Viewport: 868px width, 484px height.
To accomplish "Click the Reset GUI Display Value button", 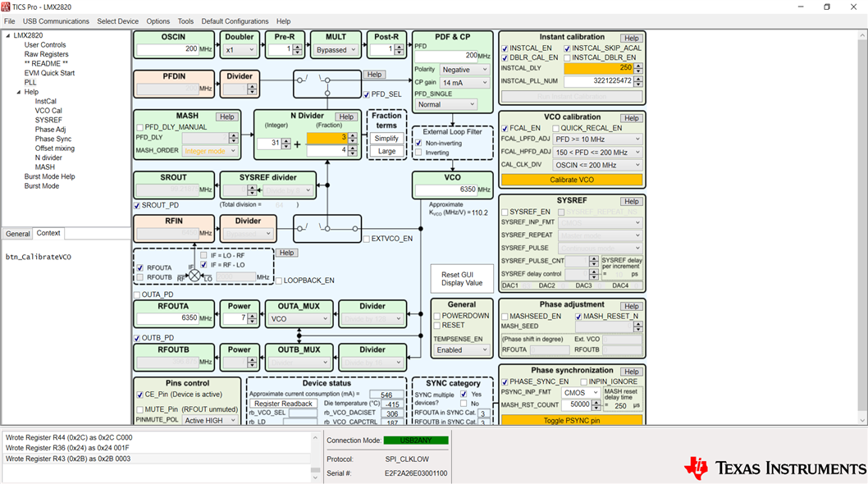I will point(462,279).
